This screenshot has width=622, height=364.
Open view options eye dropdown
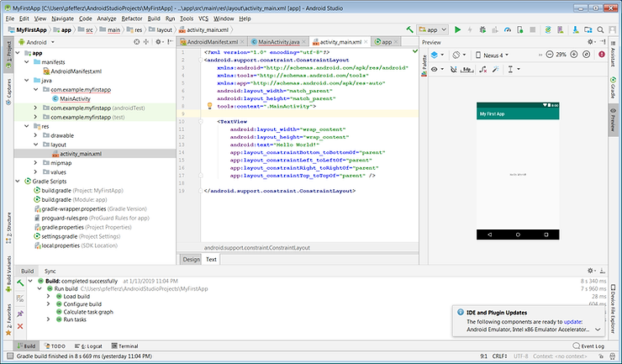click(437, 70)
